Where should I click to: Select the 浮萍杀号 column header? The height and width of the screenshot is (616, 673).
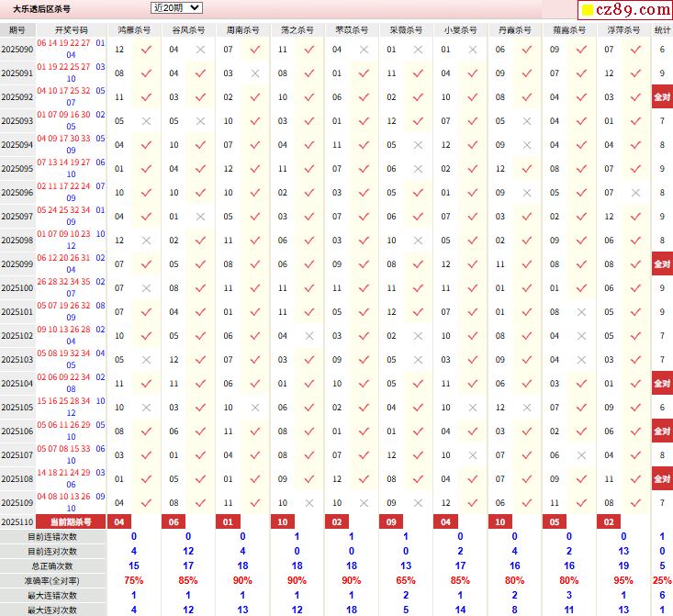[x=623, y=30]
